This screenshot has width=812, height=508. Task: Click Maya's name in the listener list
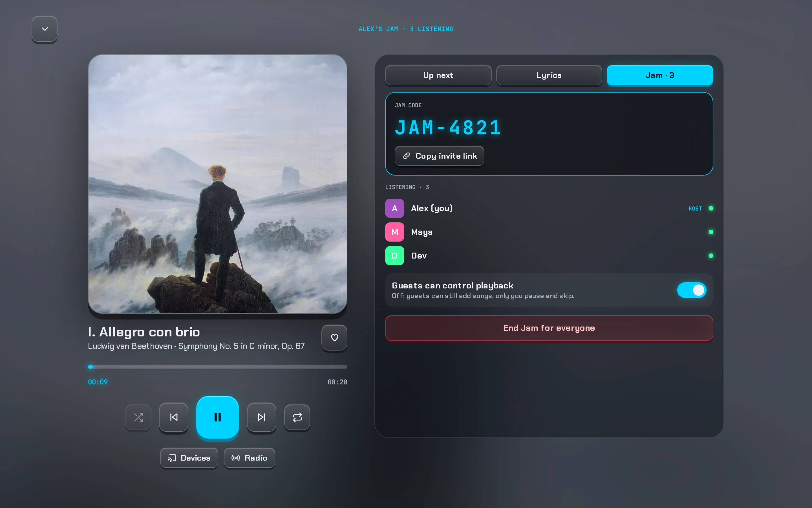pos(422,232)
